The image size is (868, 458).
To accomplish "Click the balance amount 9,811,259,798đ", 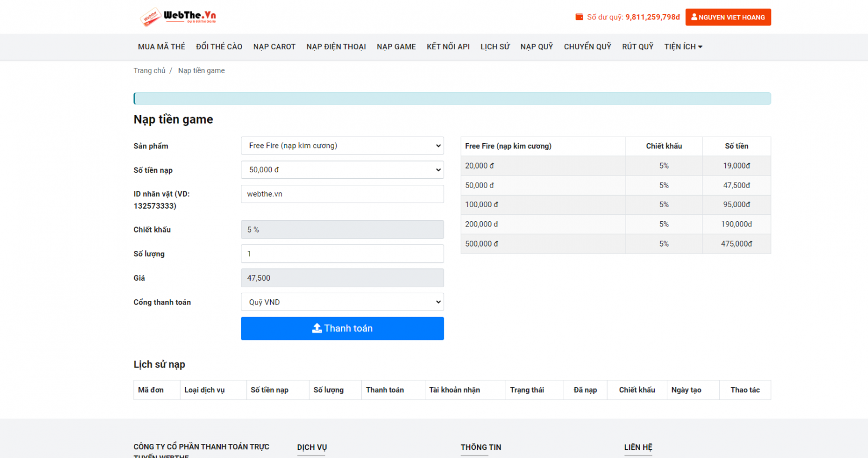I will (653, 17).
